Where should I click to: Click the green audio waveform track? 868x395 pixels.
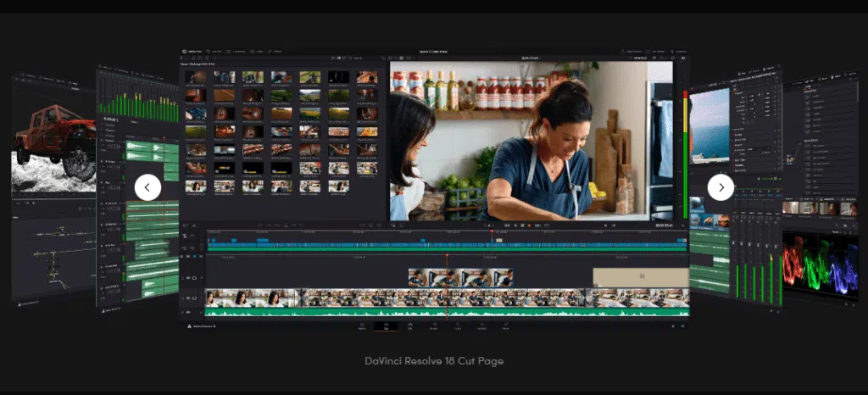point(447,312)
